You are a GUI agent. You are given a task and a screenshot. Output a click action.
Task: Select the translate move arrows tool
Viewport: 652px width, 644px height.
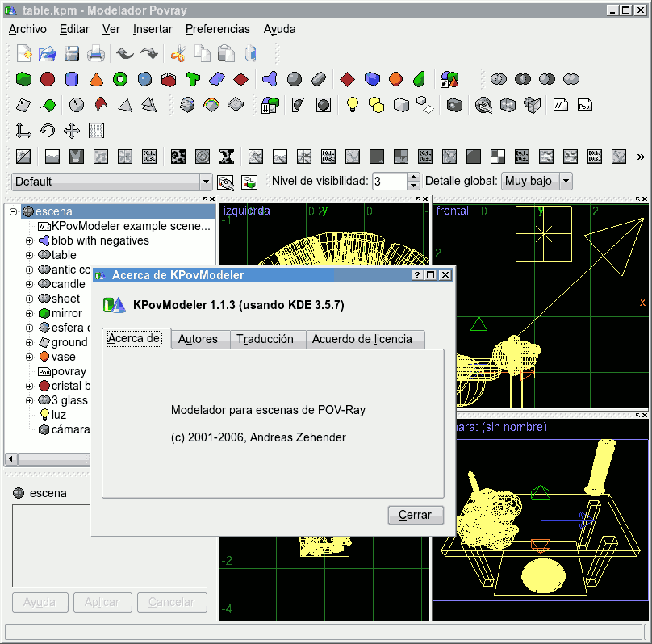72,131
